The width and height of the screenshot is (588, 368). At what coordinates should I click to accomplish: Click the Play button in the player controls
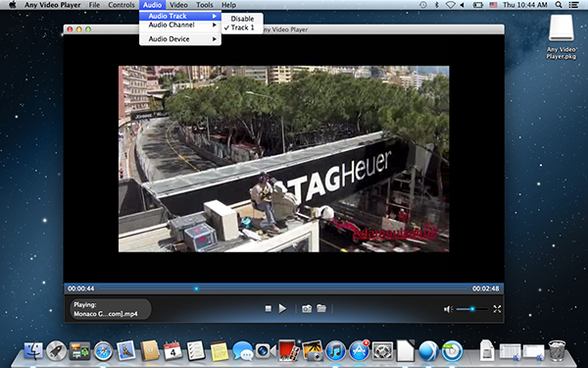282,309
